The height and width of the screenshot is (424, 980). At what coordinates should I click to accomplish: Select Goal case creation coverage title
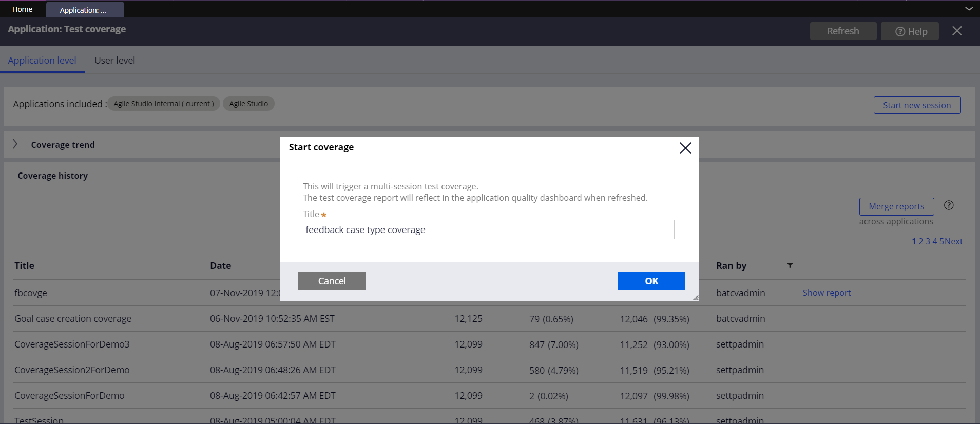point(73,319)
